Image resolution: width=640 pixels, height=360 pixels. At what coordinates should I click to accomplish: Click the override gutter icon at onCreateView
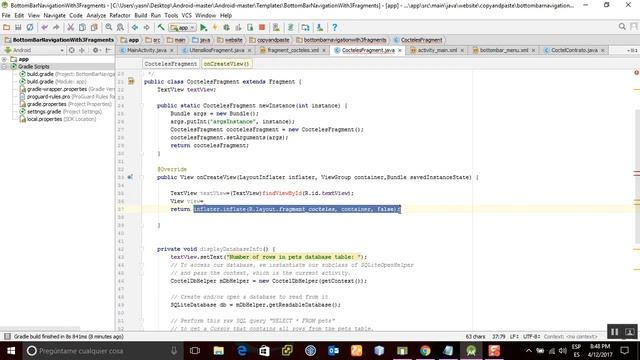[130, 177]
